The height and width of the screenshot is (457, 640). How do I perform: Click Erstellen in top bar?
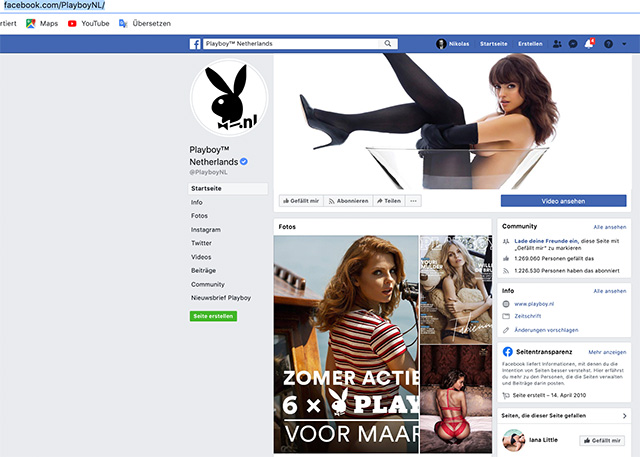[530, 44]
